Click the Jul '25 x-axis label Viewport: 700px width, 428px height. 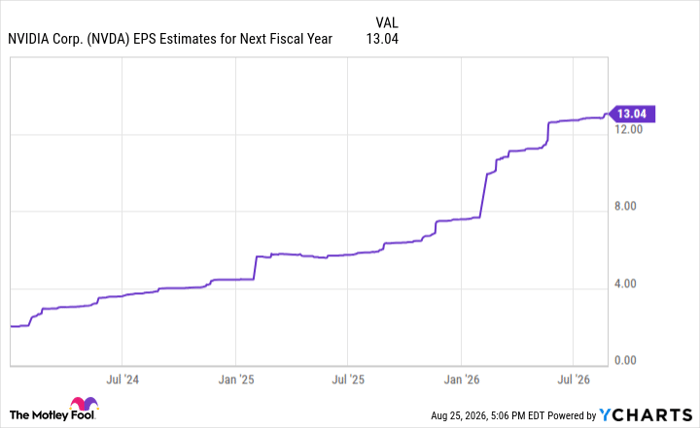tap(348, 380)
